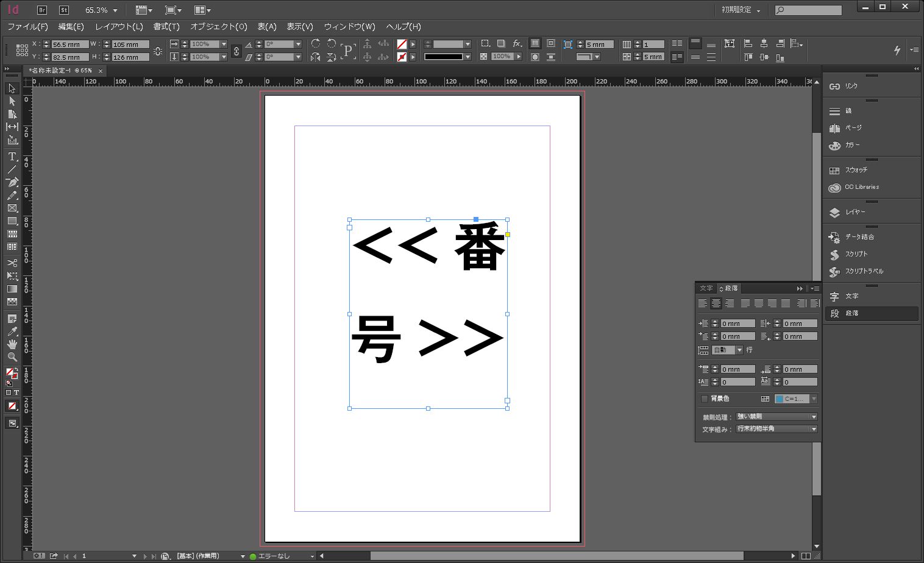Toggle constrain proportions for width and height
924x563 pixels.
coord(158,51)
